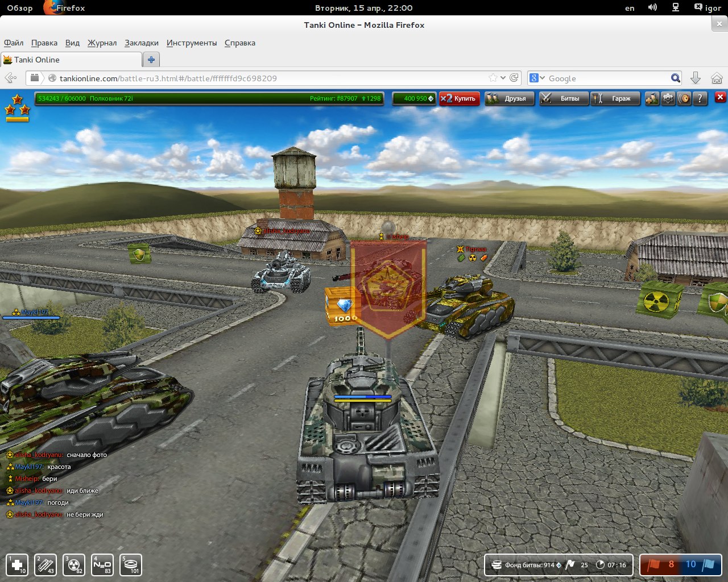728x582 pixels.
Task: Open the Гараж garage button
Action: tap(615, 98)
